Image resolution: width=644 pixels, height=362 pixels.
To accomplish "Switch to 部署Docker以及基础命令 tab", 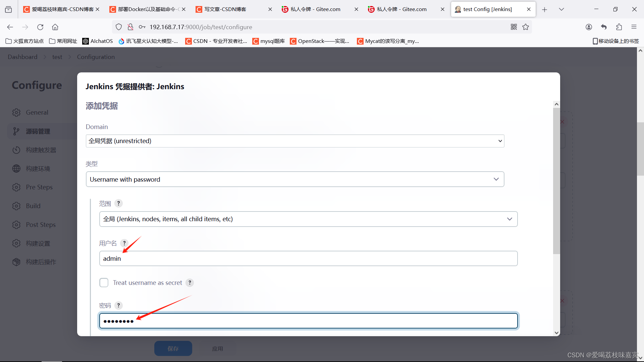I will (x=144, y=9).
